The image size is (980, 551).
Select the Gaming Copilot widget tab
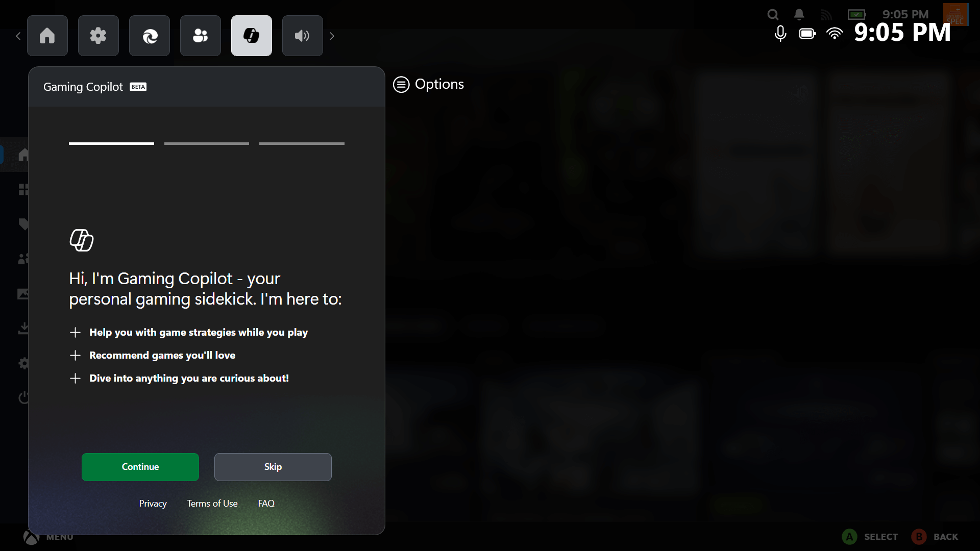252,36
